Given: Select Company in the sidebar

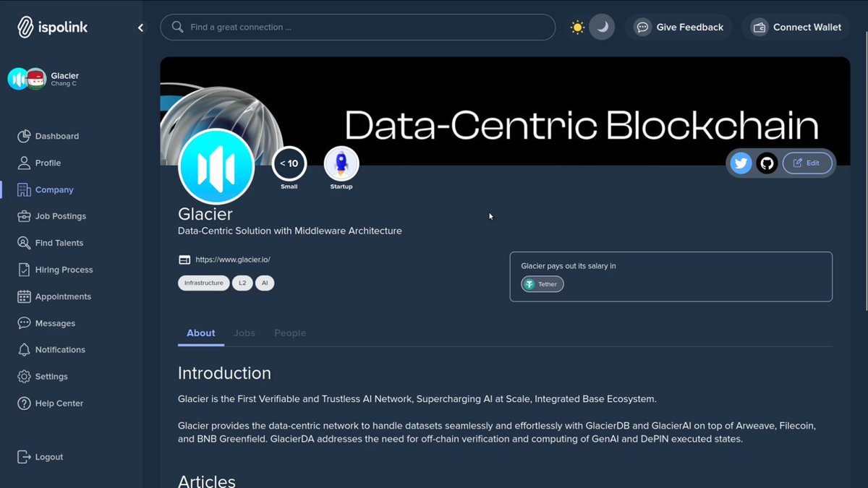Looking at the screenshot, I should pos(45,189).
